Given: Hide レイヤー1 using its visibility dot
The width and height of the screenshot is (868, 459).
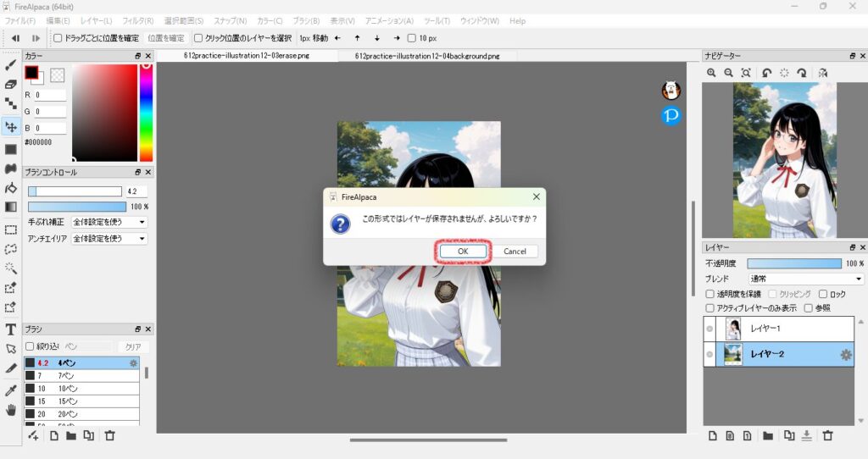Looking at the screenshot, I should pos(709,329).
